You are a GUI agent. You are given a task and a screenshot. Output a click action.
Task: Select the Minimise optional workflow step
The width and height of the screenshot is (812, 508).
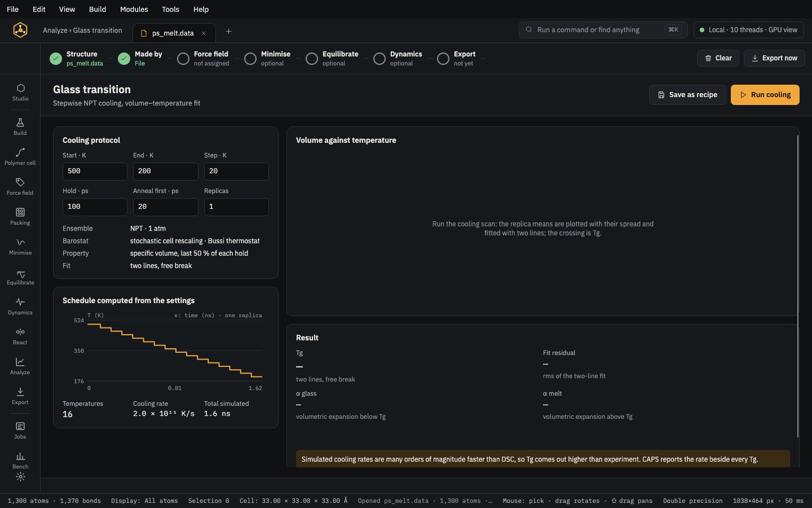pyautogui.click(x=268, y=58)
